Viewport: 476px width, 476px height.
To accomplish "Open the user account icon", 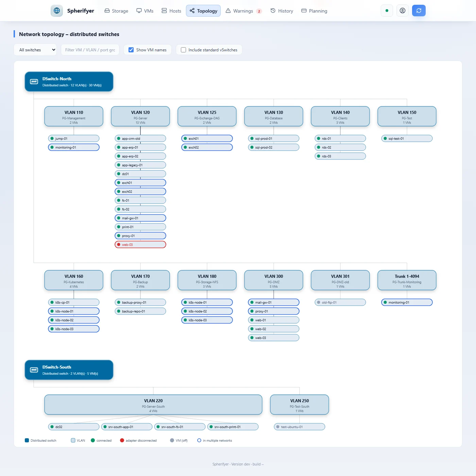I will point(403,11).
